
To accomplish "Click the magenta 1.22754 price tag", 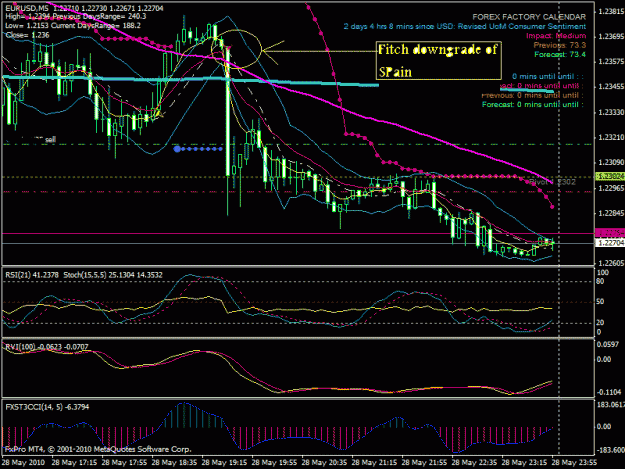I will (609, 232).
